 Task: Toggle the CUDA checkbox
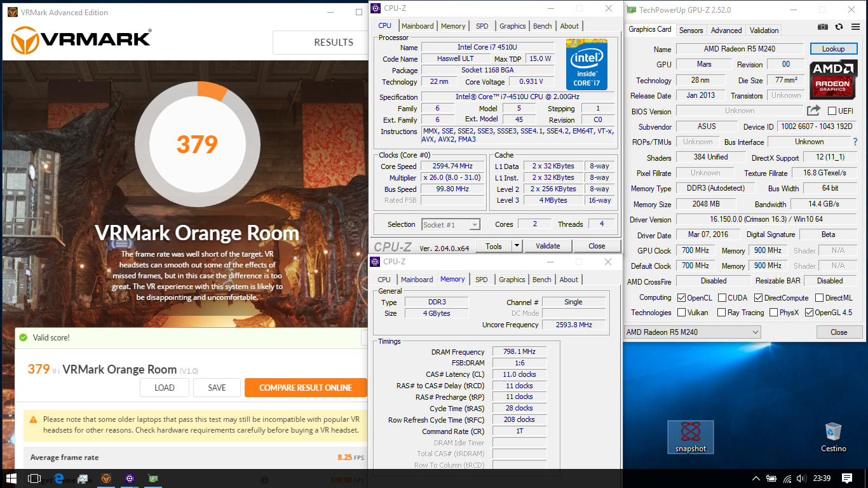pyautogui.click(x=722, y=297)
